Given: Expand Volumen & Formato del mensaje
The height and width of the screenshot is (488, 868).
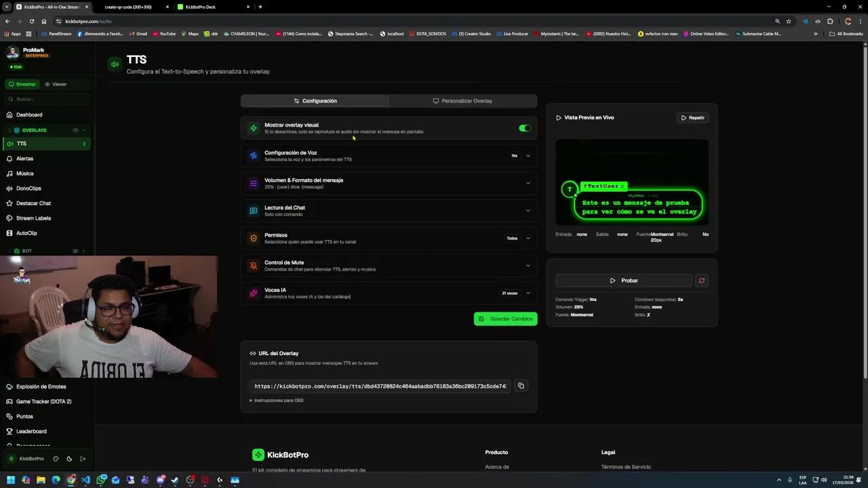Looking at the screenshot, I should pos(389,183).
